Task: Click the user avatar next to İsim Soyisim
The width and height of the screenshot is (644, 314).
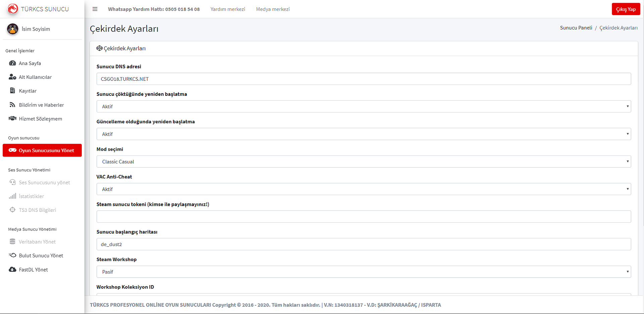Action: click(x=13, y=29)
